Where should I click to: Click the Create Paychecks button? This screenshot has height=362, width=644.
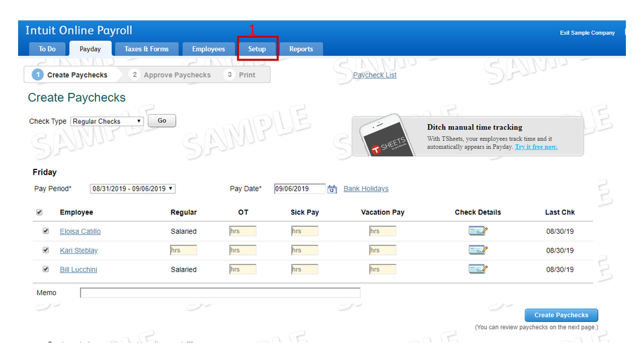[x=561, y=315]
